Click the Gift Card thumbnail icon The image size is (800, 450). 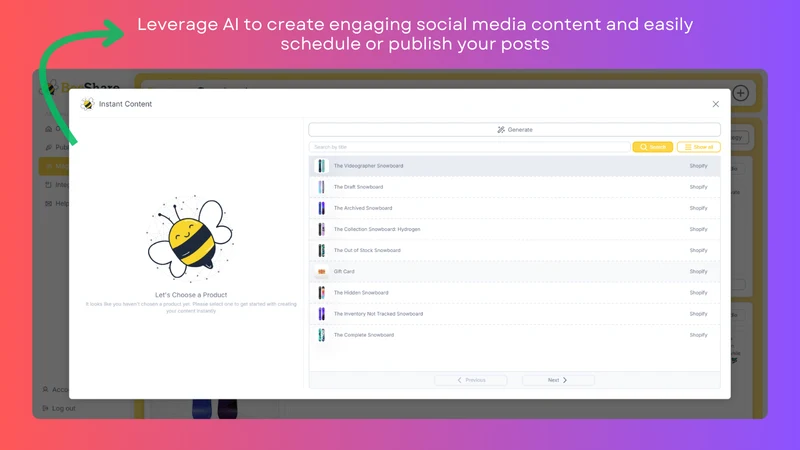321,271
